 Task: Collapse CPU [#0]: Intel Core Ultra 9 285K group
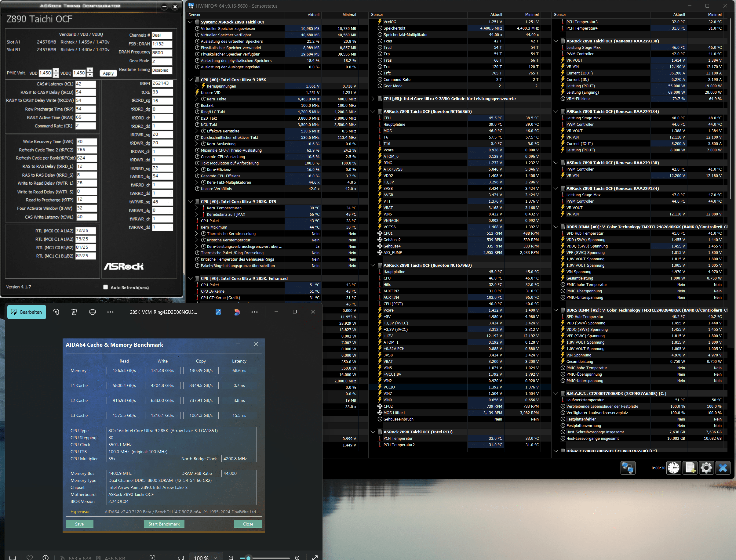point(191,80)
